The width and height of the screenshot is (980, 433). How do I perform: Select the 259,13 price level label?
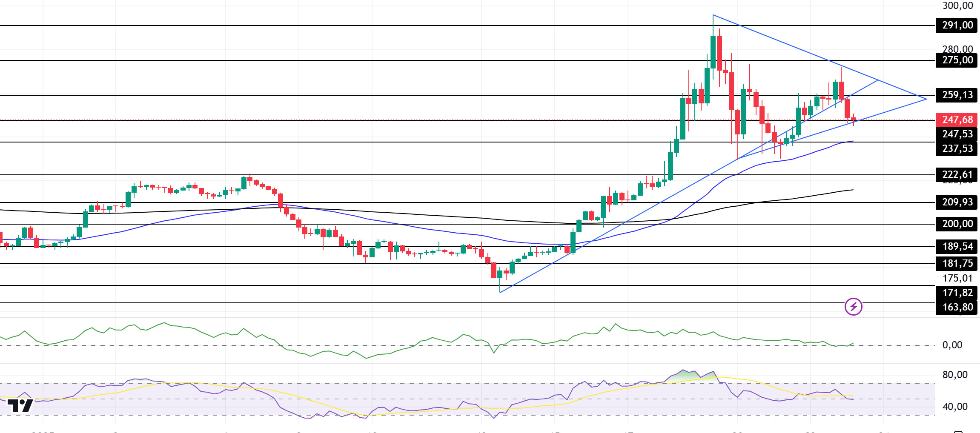click(x=957, y=95)
